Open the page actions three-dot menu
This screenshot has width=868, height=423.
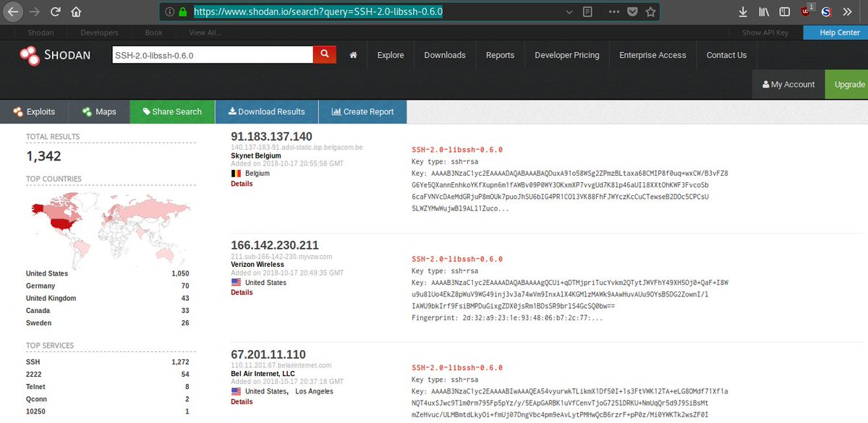[614, 12]
